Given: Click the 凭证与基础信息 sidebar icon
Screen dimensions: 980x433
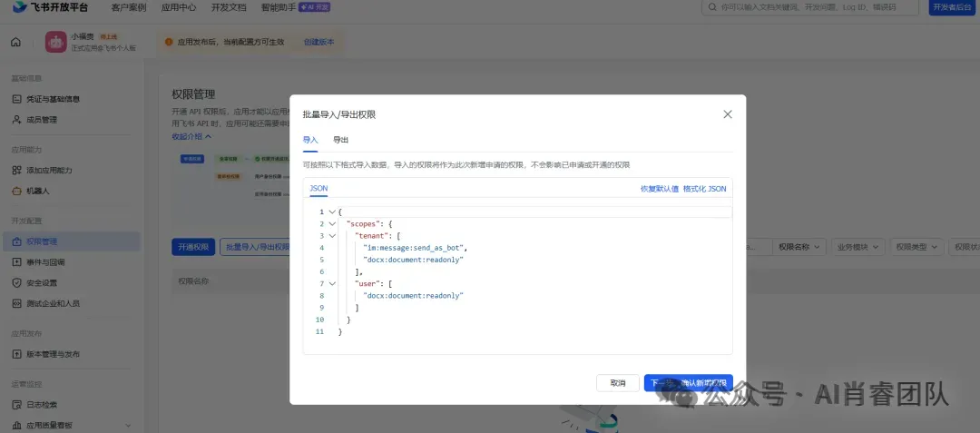Looking at the screenshot, I should tap(17, 99).
